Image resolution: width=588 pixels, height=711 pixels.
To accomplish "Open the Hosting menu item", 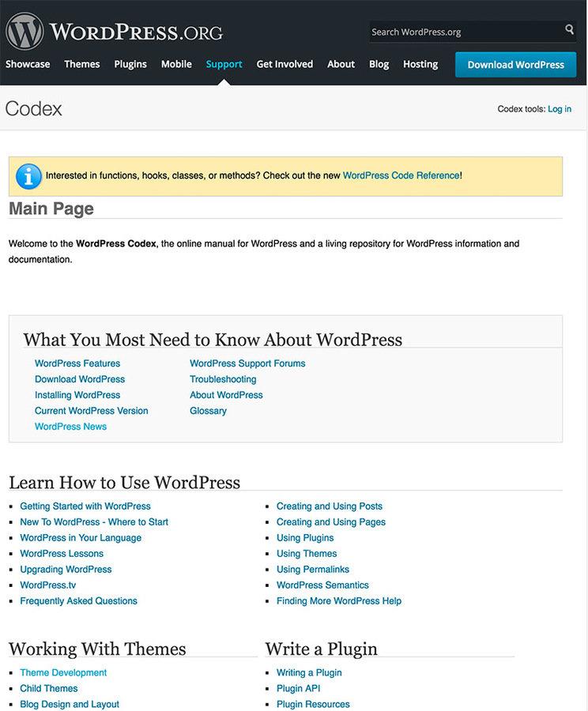I will pos(420,65).
